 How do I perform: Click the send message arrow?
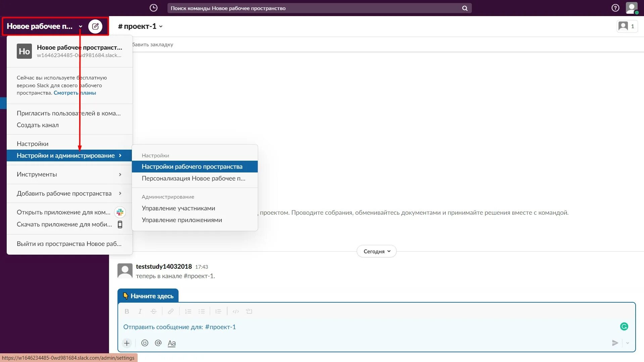click(x=615, y=343)
